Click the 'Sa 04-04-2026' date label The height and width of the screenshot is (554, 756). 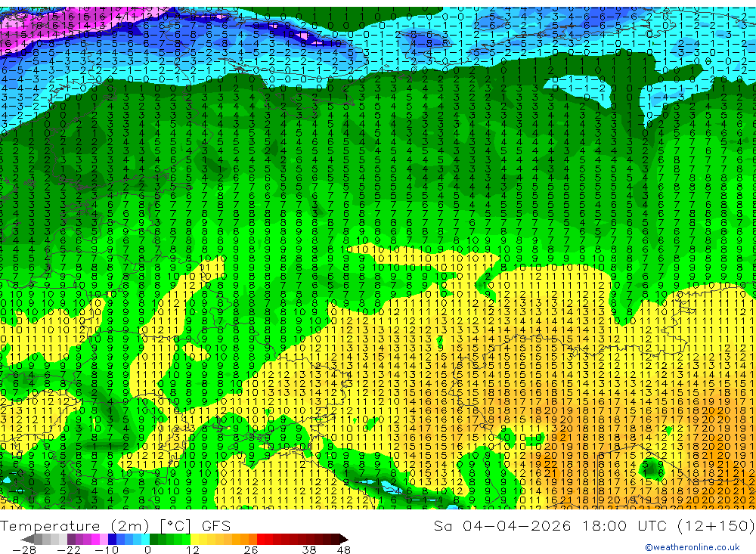click(x=503, y=525)
